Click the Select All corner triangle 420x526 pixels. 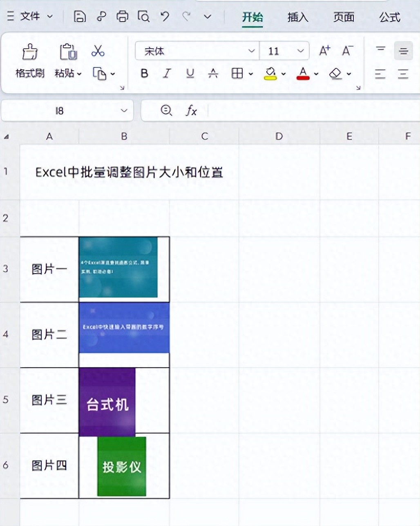[x=7, y=136]
